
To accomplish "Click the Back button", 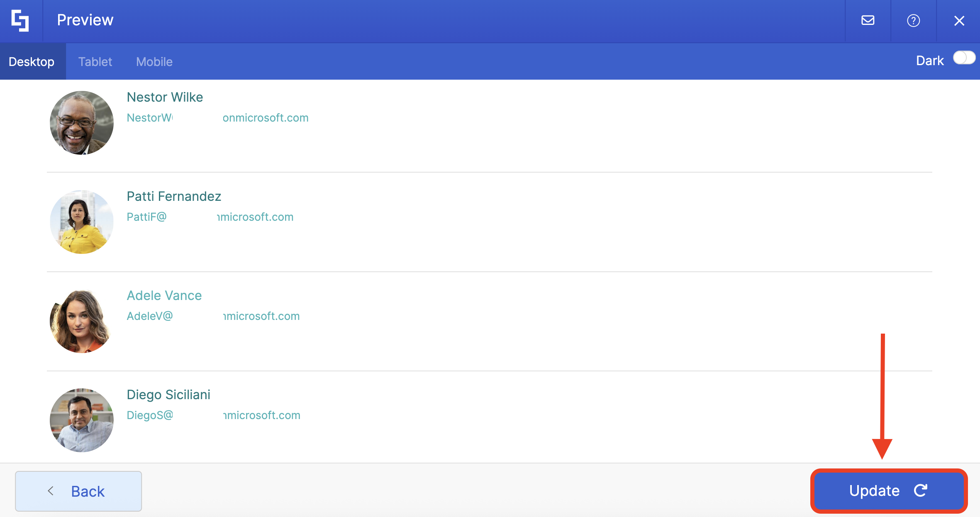I will [78, 491].
